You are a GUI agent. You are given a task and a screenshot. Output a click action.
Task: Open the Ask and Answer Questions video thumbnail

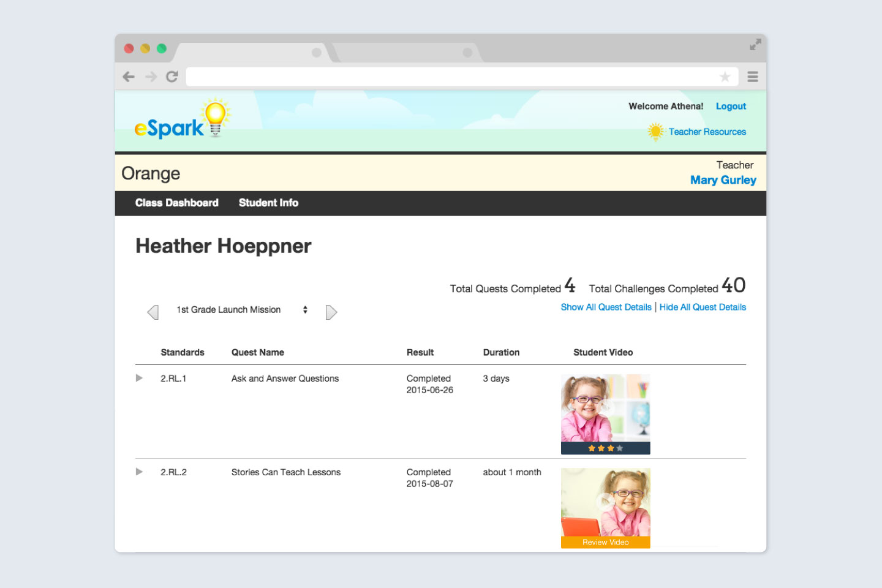(x=605, y=409)
